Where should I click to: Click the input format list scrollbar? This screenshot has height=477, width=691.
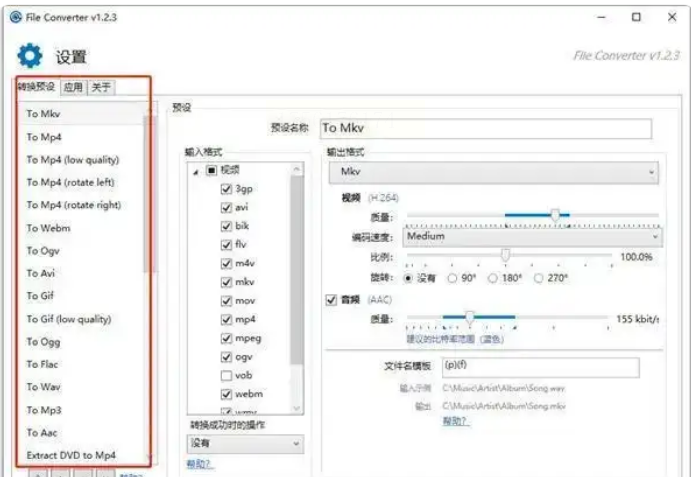point(297,270)
